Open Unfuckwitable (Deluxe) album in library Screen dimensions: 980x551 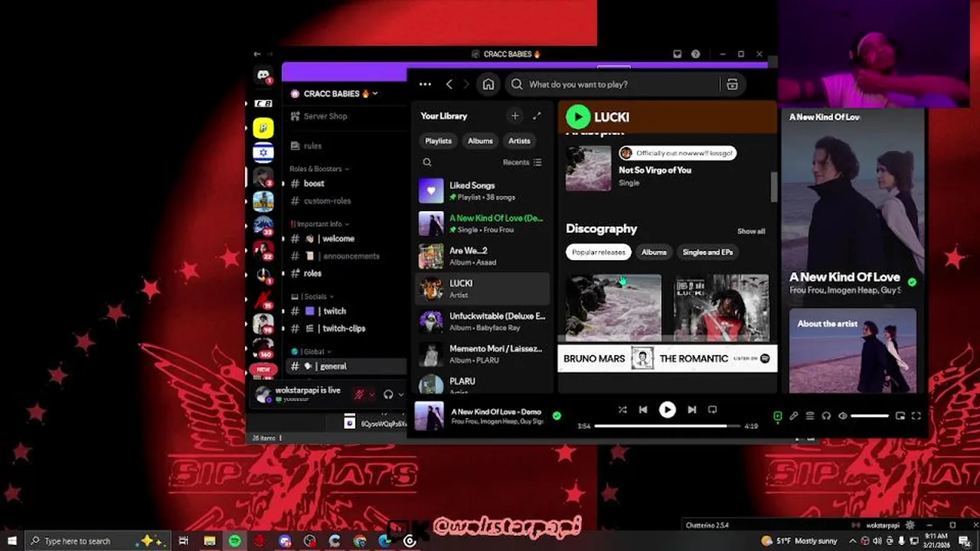tap(482, 321)
